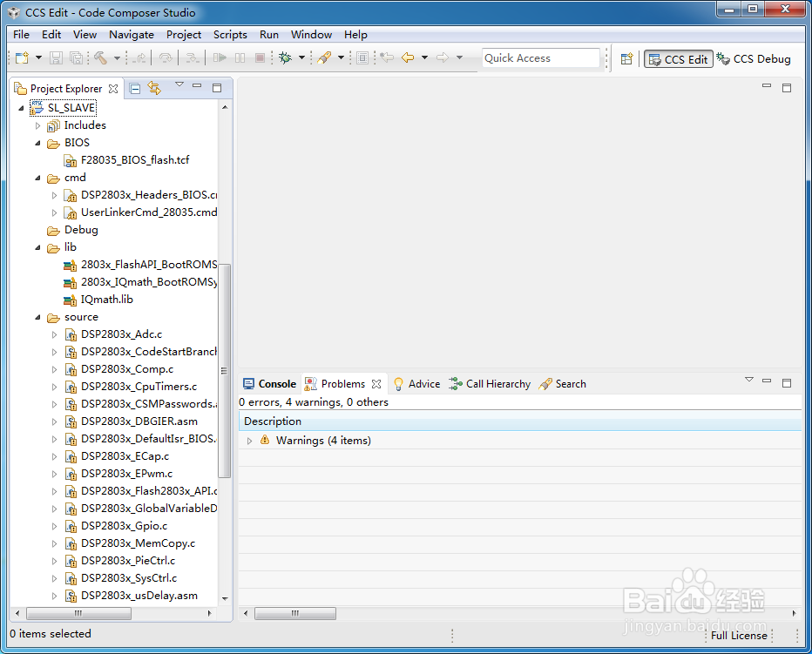Open the File menu
This screenshot has width=812, height=654.
pyautogui.click(x=21, y=35)
